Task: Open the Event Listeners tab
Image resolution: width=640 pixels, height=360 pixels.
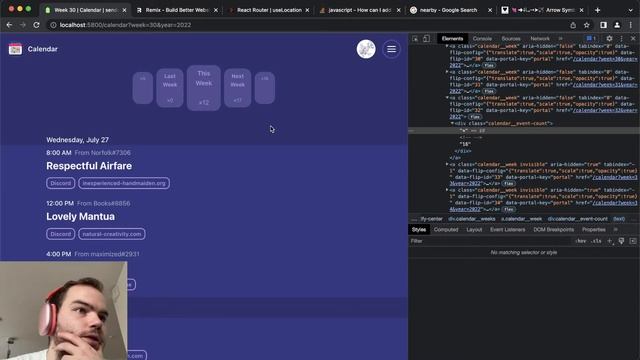Action: 507,229
